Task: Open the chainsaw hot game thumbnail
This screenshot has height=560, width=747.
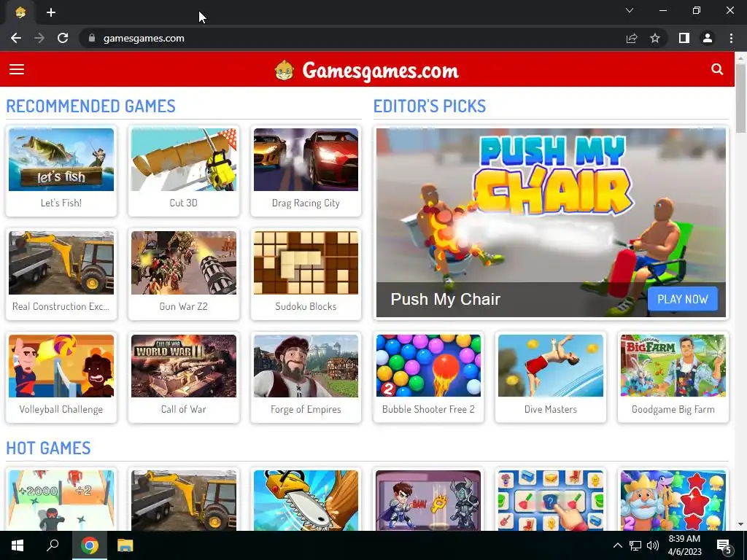Action: coord(306,500)
